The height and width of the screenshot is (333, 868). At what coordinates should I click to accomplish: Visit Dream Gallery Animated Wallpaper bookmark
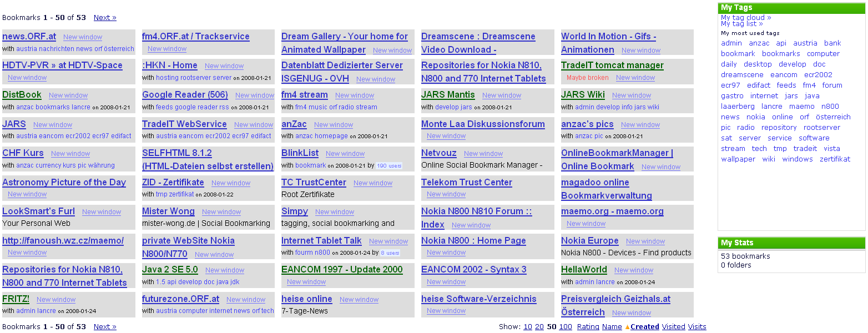click(345, 43)
